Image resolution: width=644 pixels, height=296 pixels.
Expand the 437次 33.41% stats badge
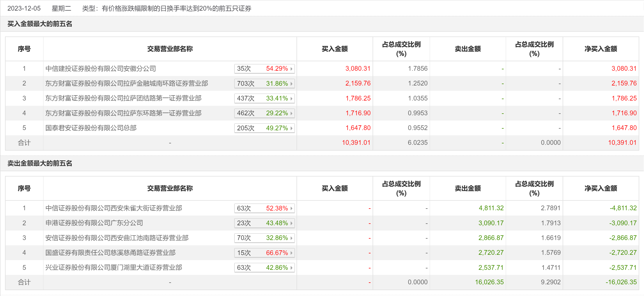click(264, 98)
